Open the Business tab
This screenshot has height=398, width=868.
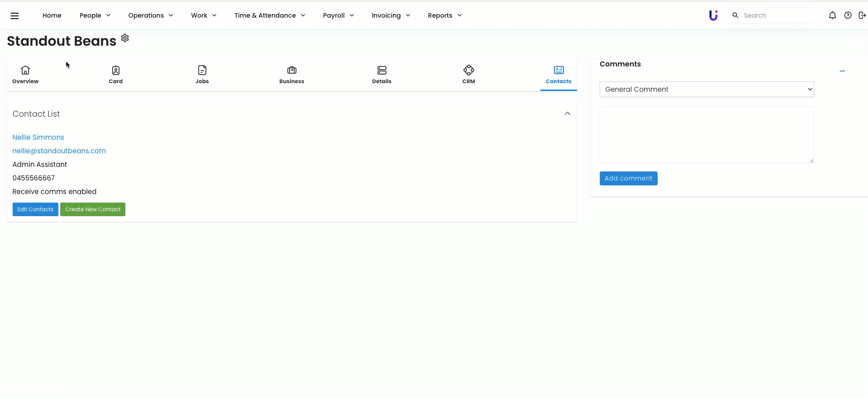(291, 75)
